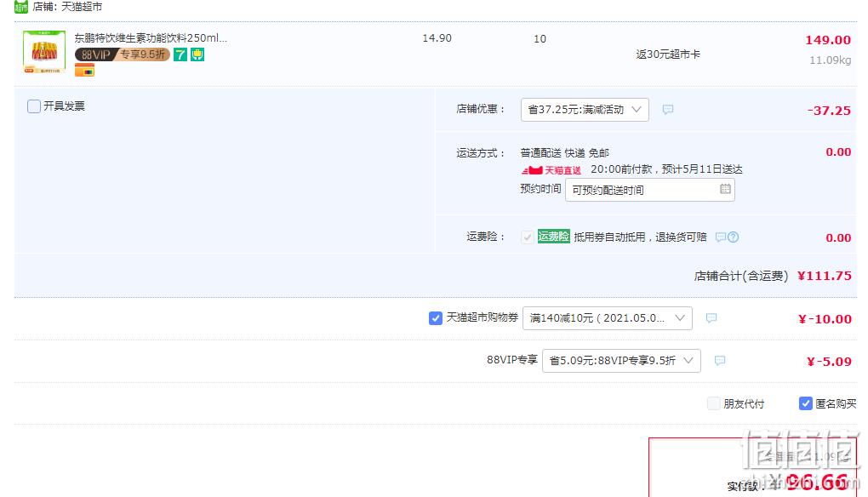
Task: Click the green 运费险 label badge
Action: [554, 237]
